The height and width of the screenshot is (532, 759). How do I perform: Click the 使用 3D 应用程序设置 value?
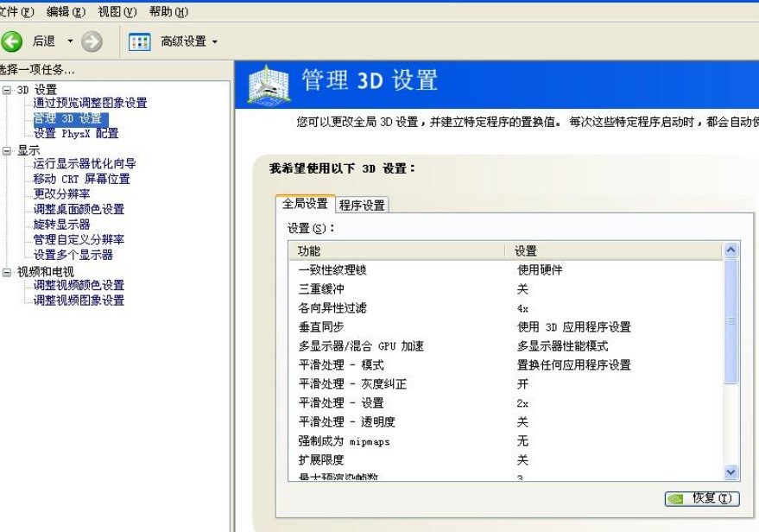pos(574,327)
